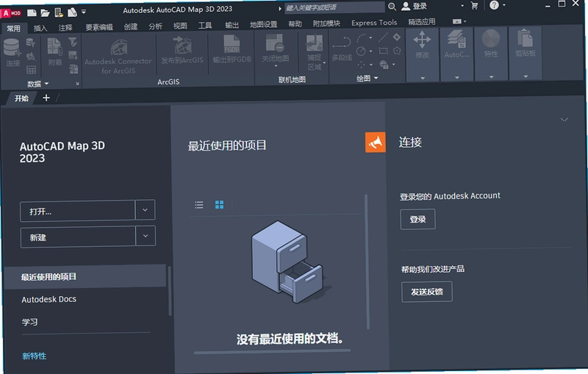Select the rectangle drawing tool
This screenshot has height=374, width=588.
tap(383, 51)
